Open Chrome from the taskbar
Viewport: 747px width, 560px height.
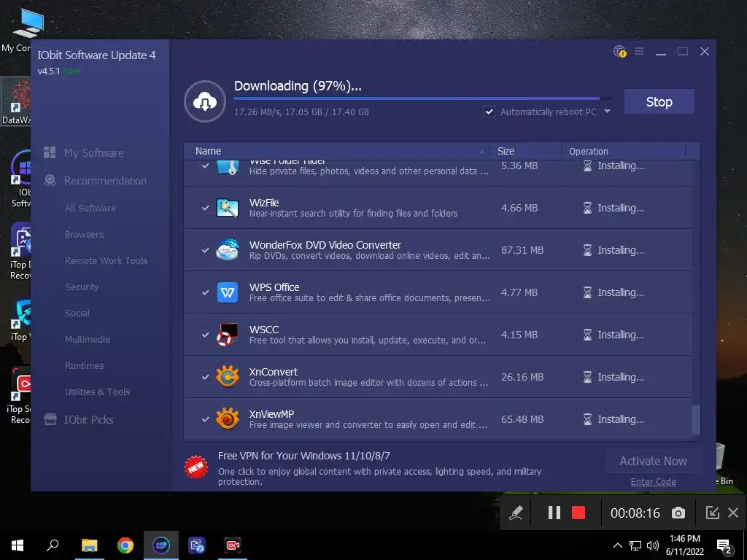pyautogui.click(x=125, y=545)
